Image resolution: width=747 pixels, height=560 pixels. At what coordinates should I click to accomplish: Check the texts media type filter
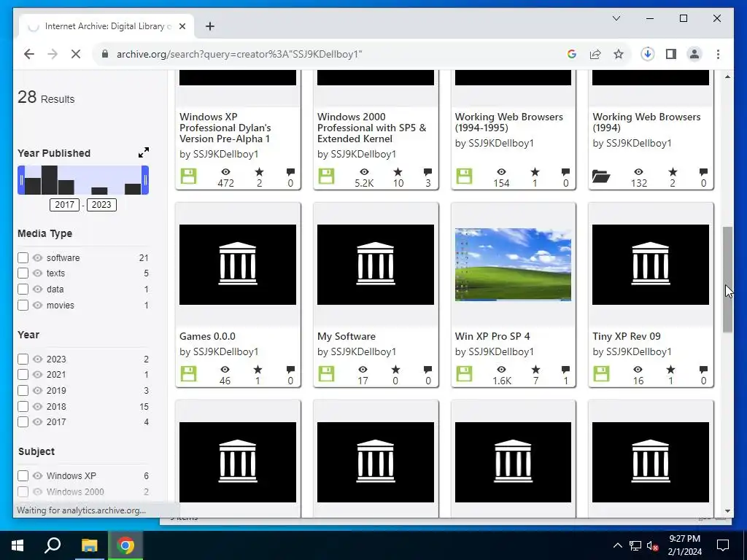click(23, 273)
